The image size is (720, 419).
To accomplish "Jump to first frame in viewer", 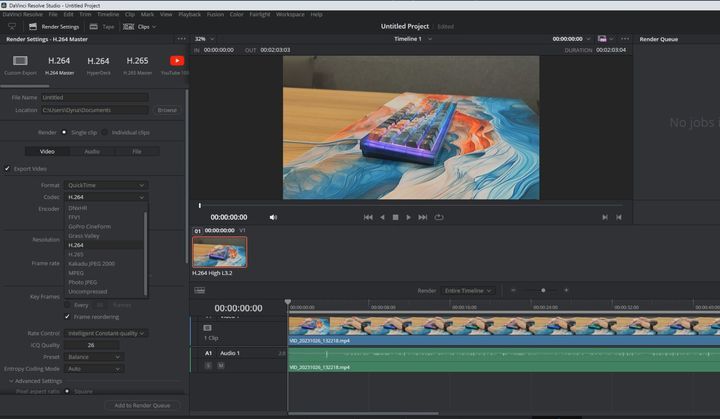I will coord(368,217).
